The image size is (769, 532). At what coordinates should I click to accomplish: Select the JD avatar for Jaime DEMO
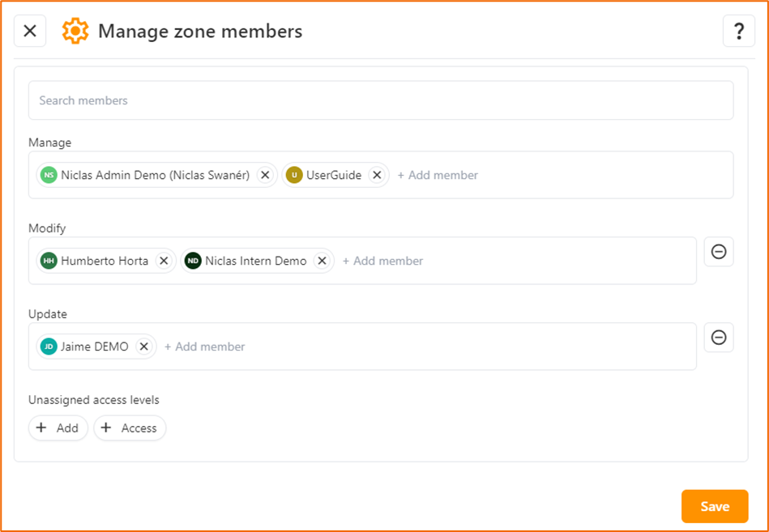pos(48,346)
